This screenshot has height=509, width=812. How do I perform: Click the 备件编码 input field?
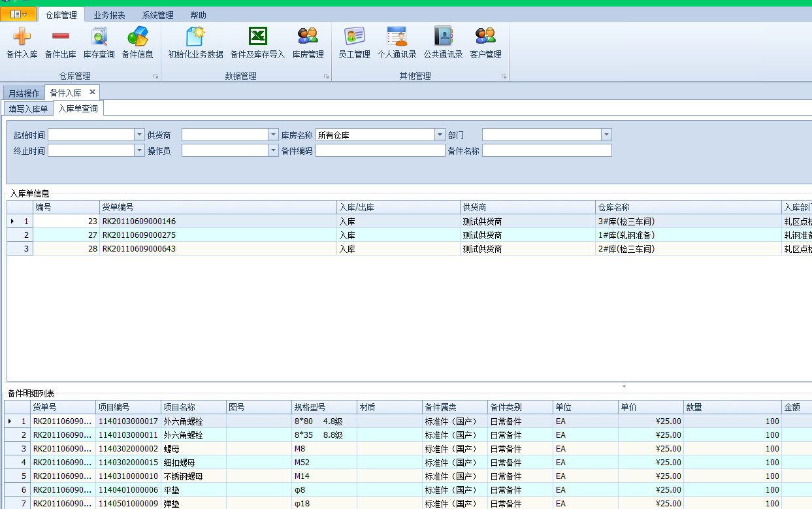[x=380, y=150]
